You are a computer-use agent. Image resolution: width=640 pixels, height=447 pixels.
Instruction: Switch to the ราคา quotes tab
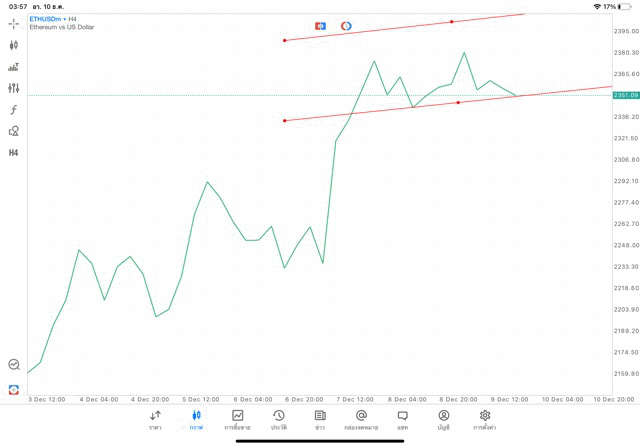point(155,420)
